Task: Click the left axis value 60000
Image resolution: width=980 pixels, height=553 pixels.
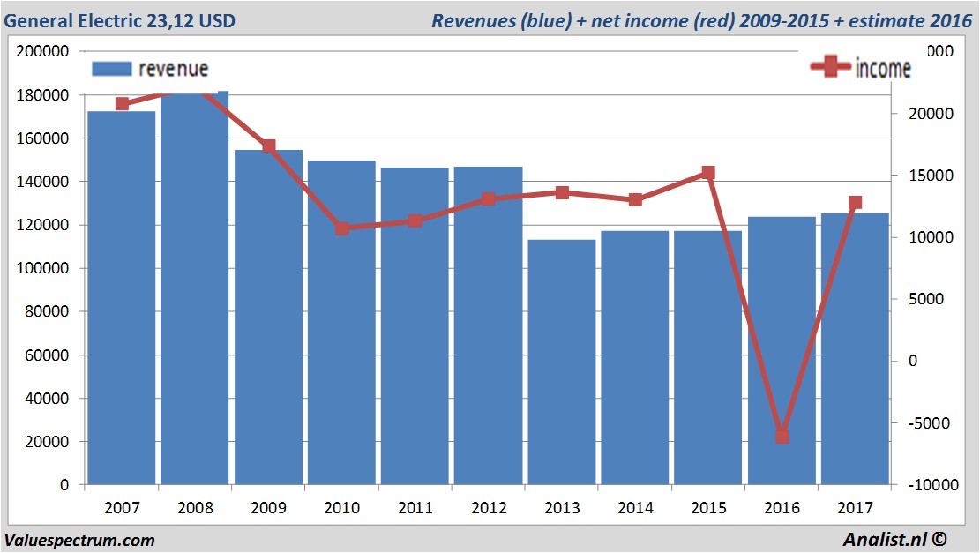Action: coord(47,355)
